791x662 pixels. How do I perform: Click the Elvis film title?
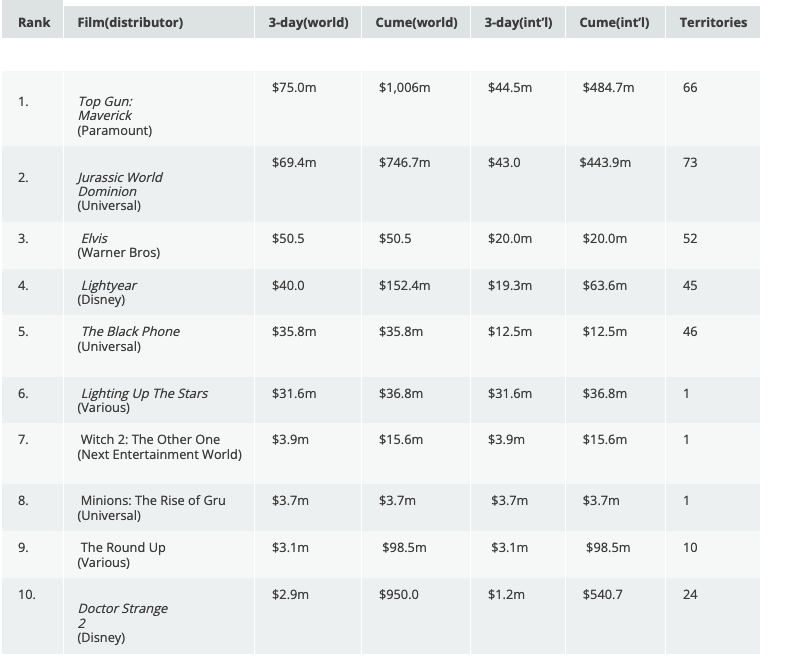coord(94,238)
